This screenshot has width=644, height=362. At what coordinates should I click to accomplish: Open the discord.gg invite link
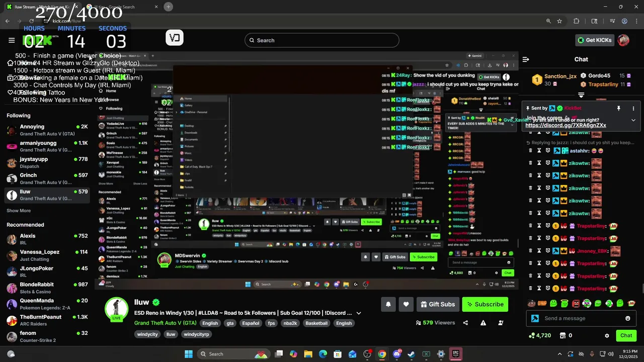(x=566, y=125)
